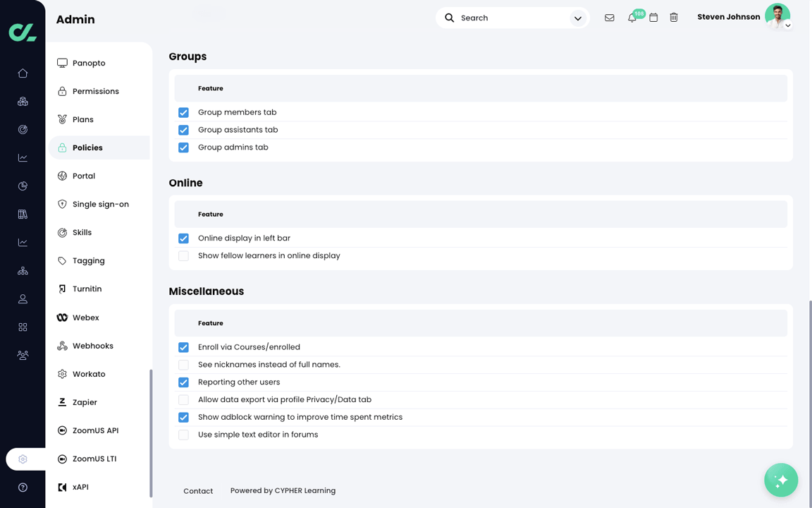The height and width of the screenshot is (508, 812).
Task: Enable Allow data export via profile Privacy/Data tab
Action: pos(183,400)
